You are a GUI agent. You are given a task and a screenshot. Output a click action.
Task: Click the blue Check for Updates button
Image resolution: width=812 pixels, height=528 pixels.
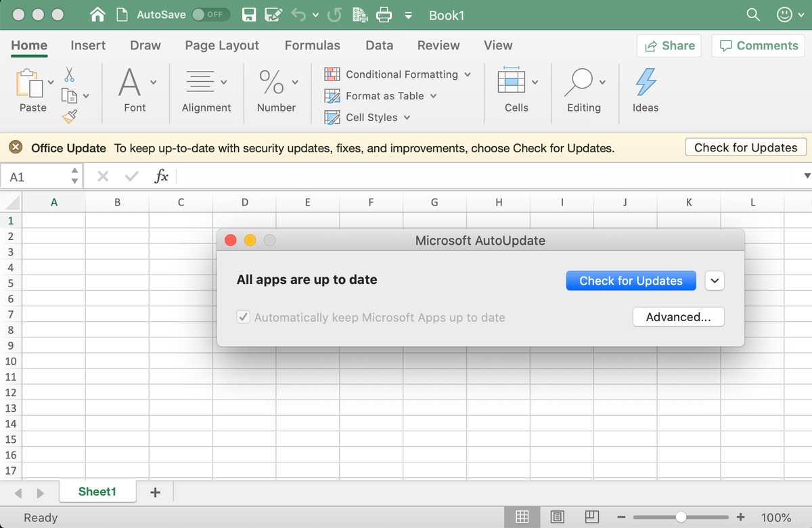[x=631, y=281]
